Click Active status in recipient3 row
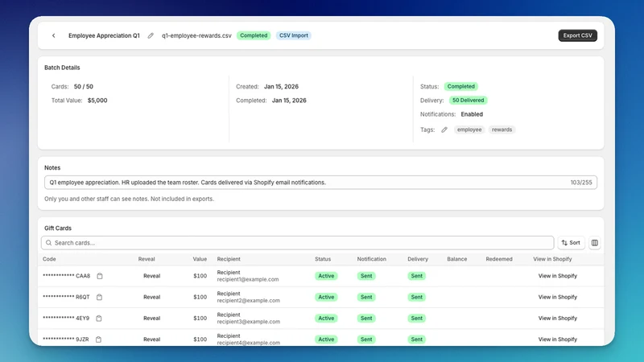This screenshot has width=644, height=362. pyautogui.click(x=326, y=319)
